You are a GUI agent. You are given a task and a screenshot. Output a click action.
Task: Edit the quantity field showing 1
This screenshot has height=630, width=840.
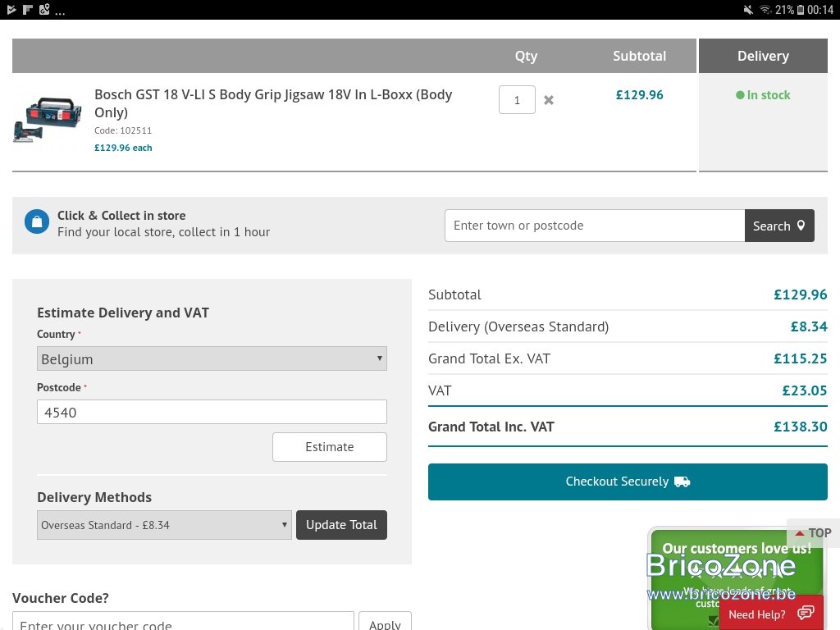tap(517, 99)
